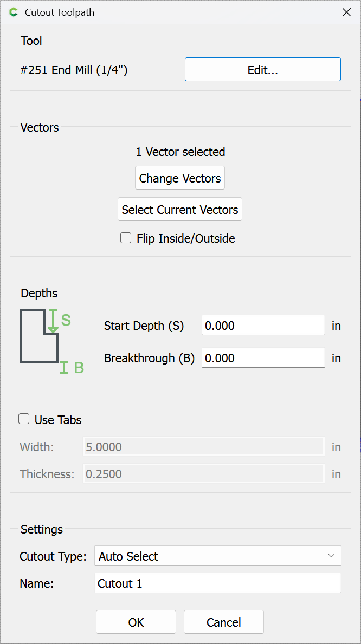Expand the Cutout Type dropdown
Viewport: 361px width, 644px height.
click(217, 556)
